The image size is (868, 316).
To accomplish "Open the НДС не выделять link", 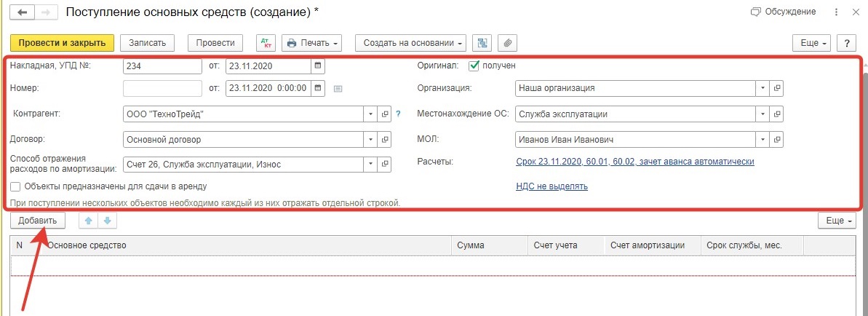I will 552,186.
